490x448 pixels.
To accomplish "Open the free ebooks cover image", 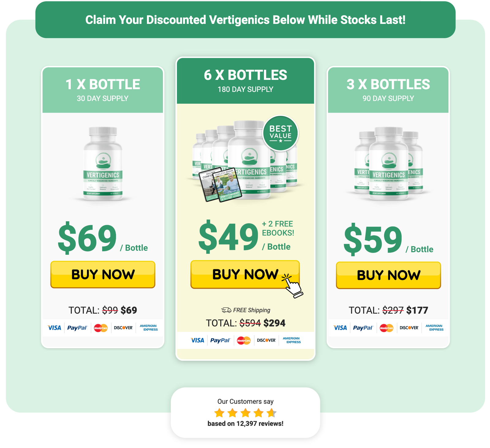I will (221, 185).
